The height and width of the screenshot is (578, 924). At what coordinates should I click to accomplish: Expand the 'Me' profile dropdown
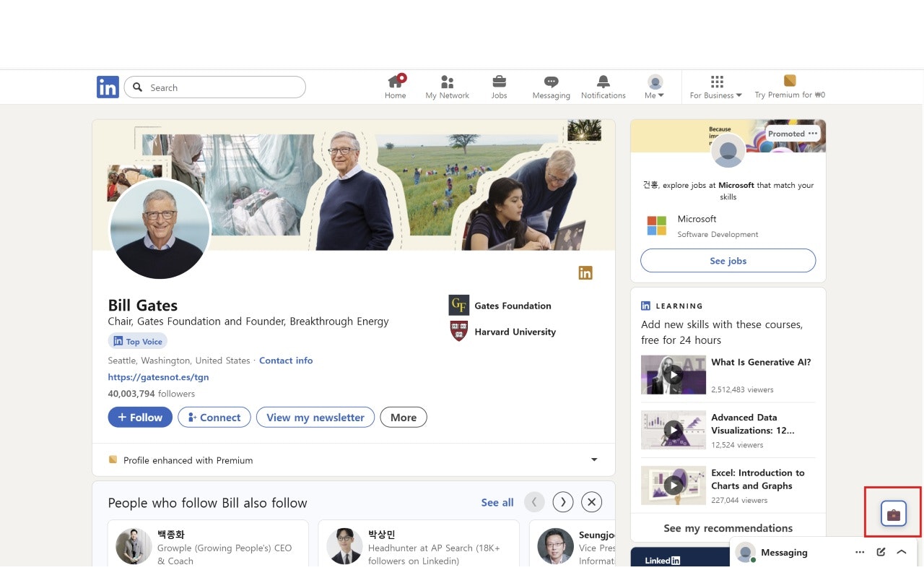tap(654, 85)
